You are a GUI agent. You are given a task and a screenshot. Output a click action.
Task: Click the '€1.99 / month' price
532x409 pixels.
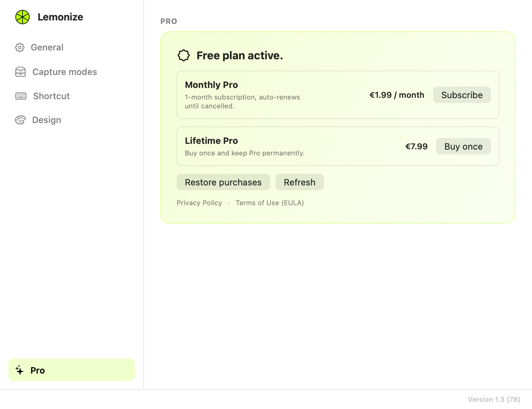pyautogui.click(x=397, y=95)
